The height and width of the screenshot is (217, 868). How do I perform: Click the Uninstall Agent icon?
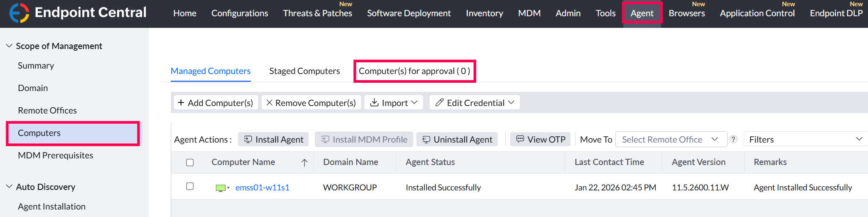coord(426,139)
